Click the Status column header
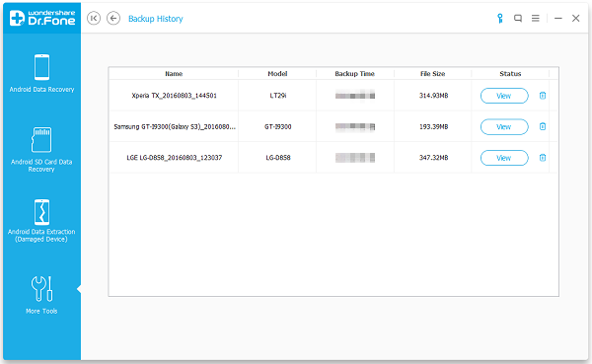Viewport: 592px width, 364px height. 510,74
